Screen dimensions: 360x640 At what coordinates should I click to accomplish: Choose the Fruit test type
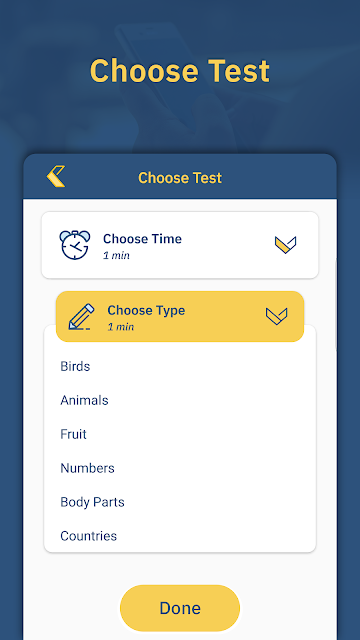(x=73, y=434)
